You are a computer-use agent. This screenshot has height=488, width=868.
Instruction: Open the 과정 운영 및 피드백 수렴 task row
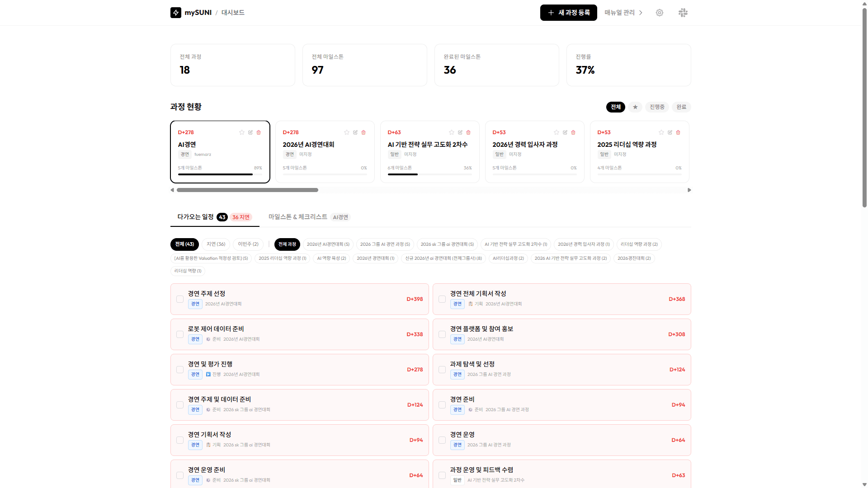(x=562, y=474)
